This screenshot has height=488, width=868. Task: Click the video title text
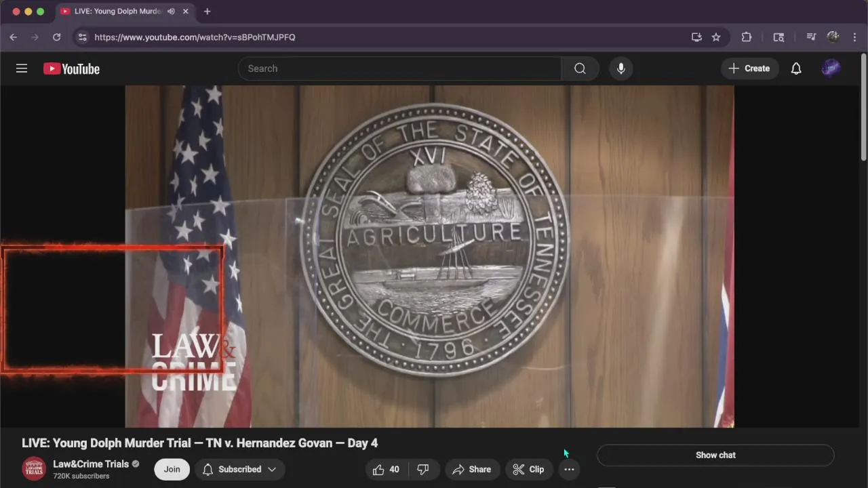(x=199, y=443)
